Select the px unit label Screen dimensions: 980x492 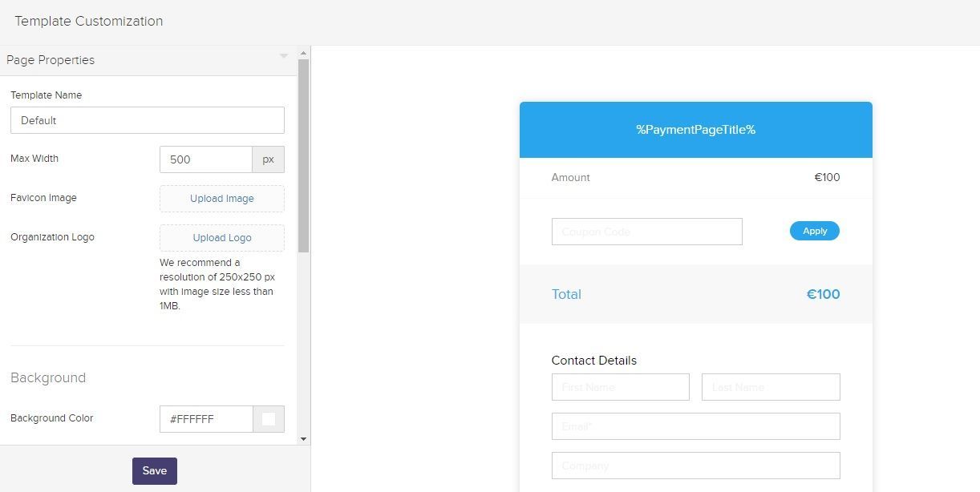pos(268,159)
